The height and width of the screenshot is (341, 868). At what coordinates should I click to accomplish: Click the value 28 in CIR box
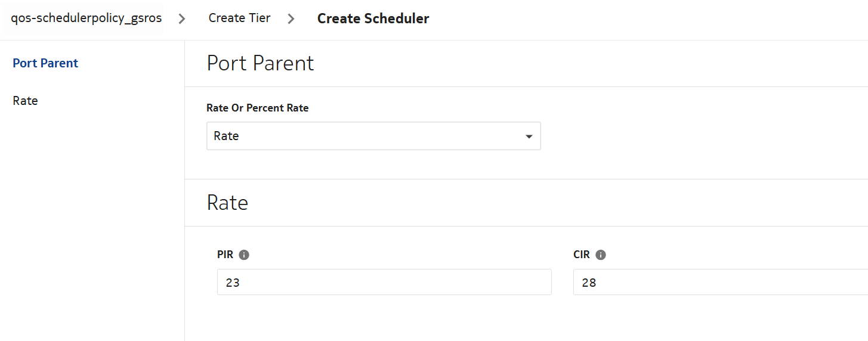[x=589, y=283]
